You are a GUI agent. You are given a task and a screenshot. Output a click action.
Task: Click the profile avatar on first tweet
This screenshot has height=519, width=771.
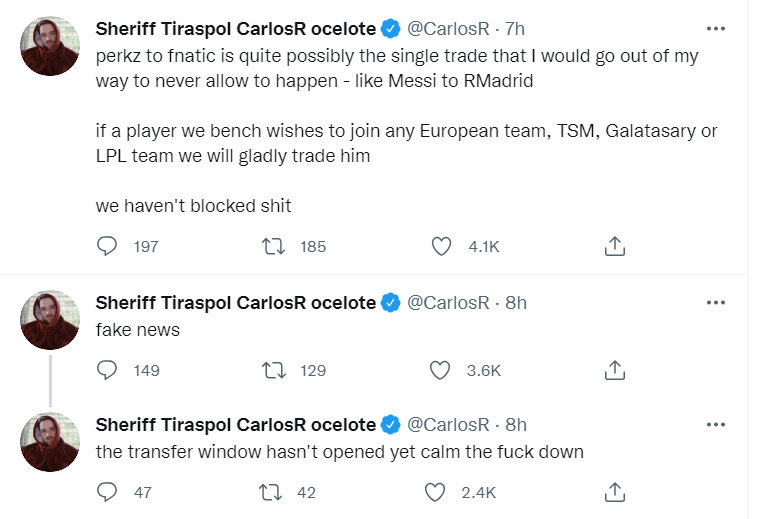(x=50, y=46)
